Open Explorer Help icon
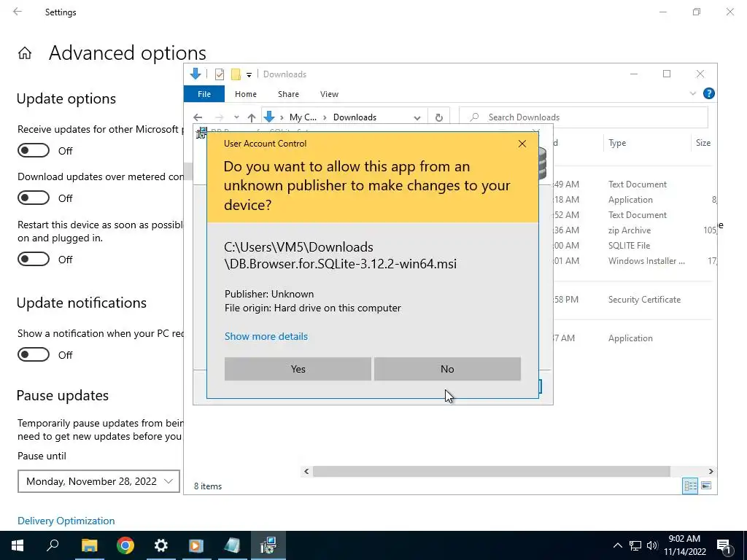The height and width of the screenshot is (560, 747). tap(708, 93)
